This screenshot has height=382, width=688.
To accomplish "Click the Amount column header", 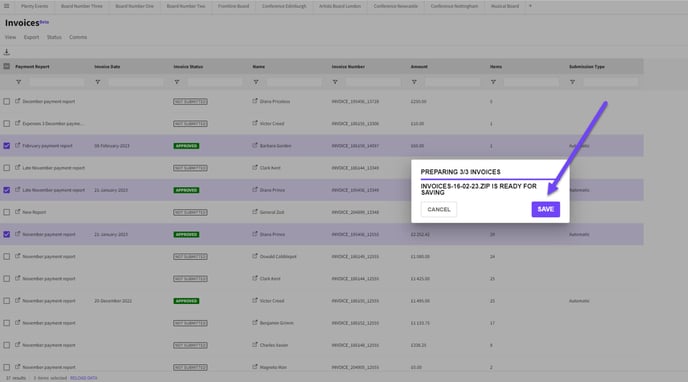I will tap(419, 67).
